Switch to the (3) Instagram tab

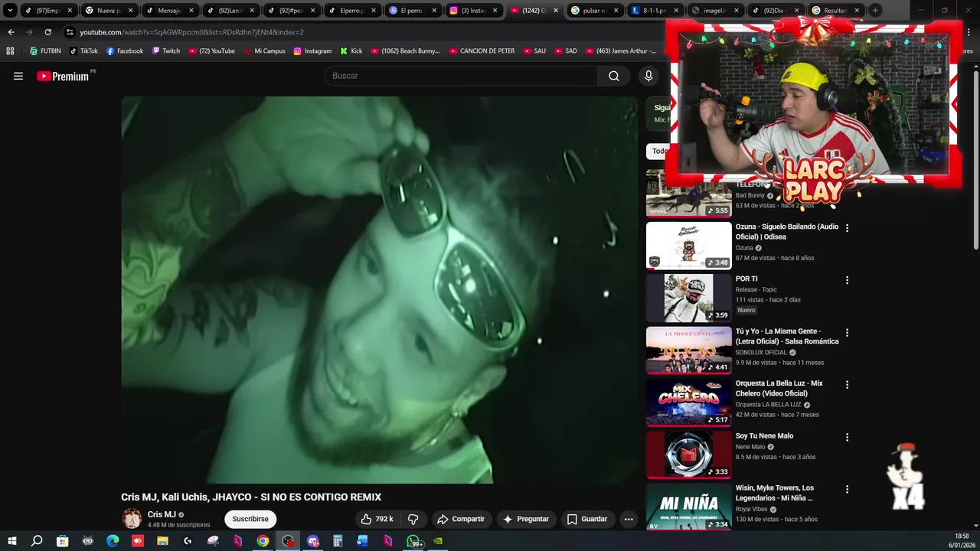tap(473, 11)
